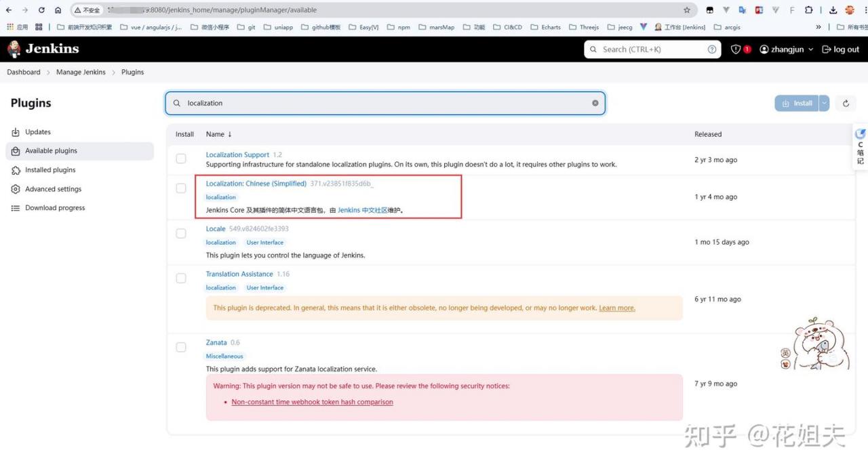Bookmark this page with the star icon
Screen dimensions: 868x471
click(687, 10)
